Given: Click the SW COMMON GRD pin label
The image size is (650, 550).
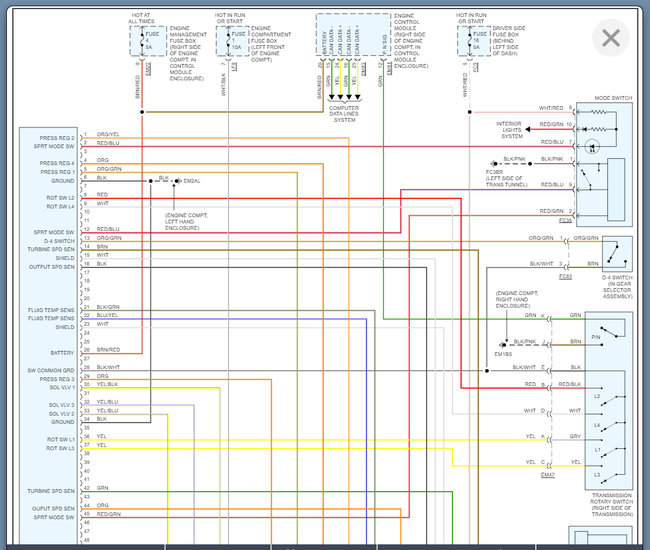Looking at the screenshot, I should click(x=51, y=371).
